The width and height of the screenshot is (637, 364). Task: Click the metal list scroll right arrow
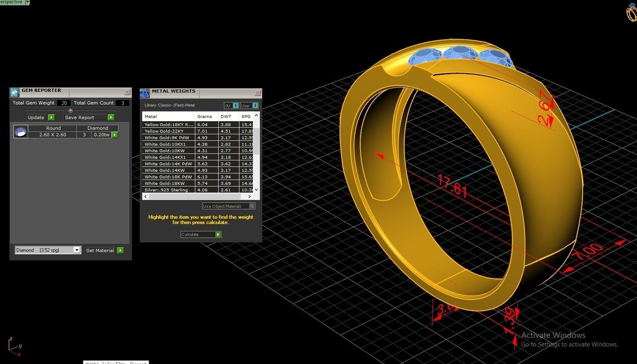point(250,196)
